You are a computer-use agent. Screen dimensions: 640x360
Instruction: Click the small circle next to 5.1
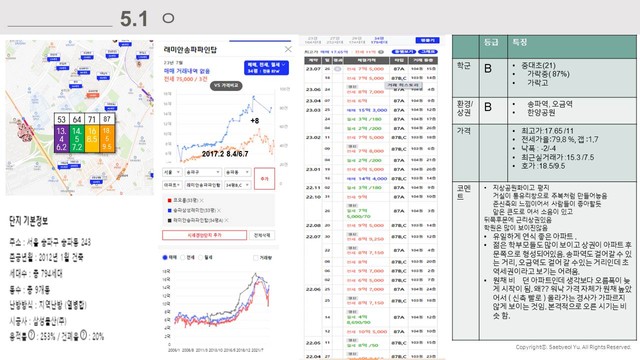[168, 18]
